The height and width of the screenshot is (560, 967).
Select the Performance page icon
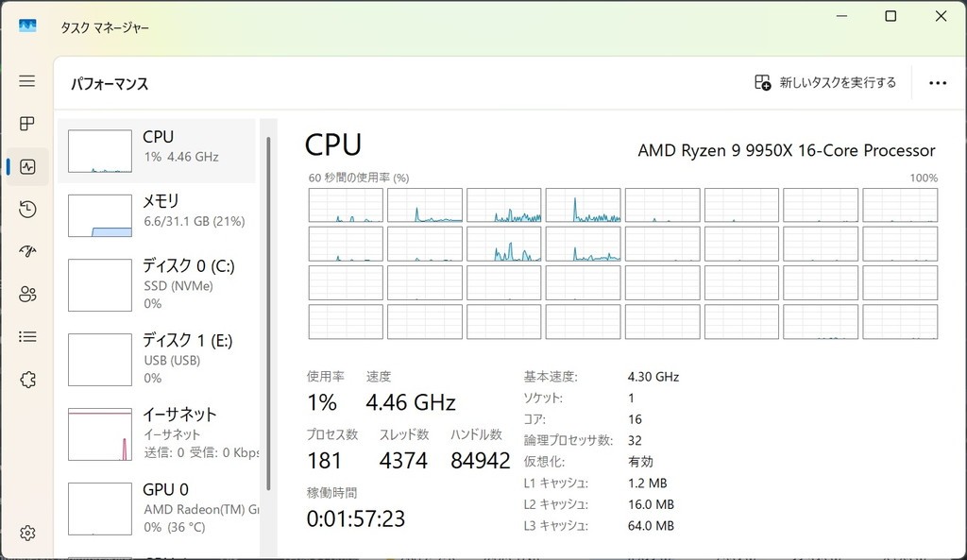tap(26, 167)
